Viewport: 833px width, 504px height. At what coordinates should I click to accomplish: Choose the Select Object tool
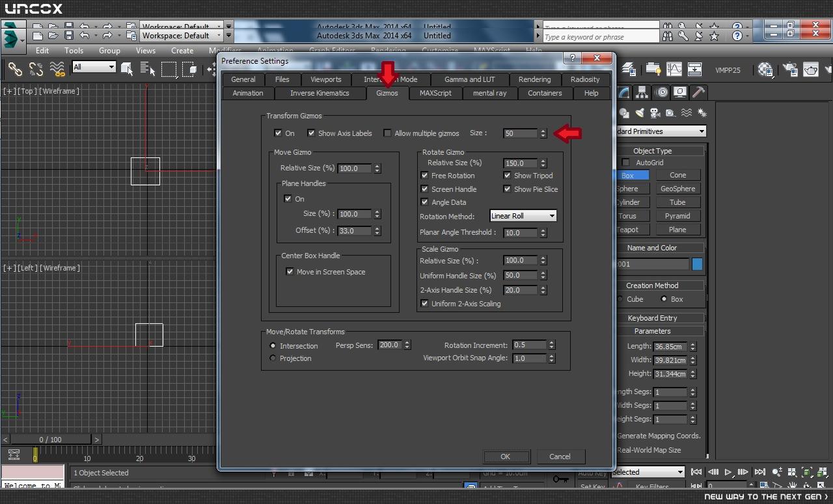coord(127,69)
